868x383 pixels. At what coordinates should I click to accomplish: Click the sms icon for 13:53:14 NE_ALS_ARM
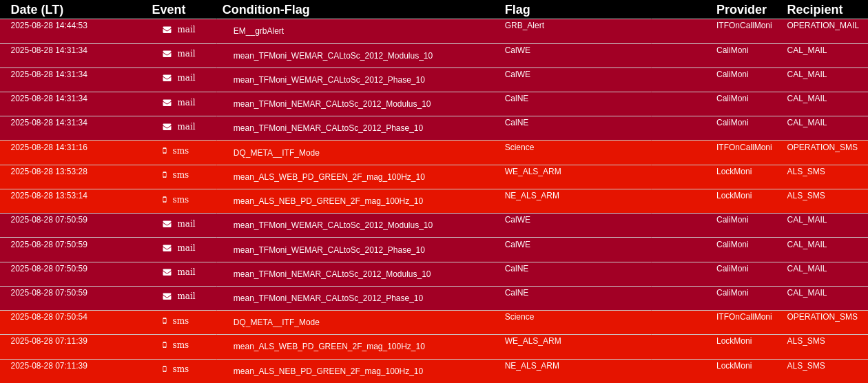pyautogui.click(x=165, y=200)
